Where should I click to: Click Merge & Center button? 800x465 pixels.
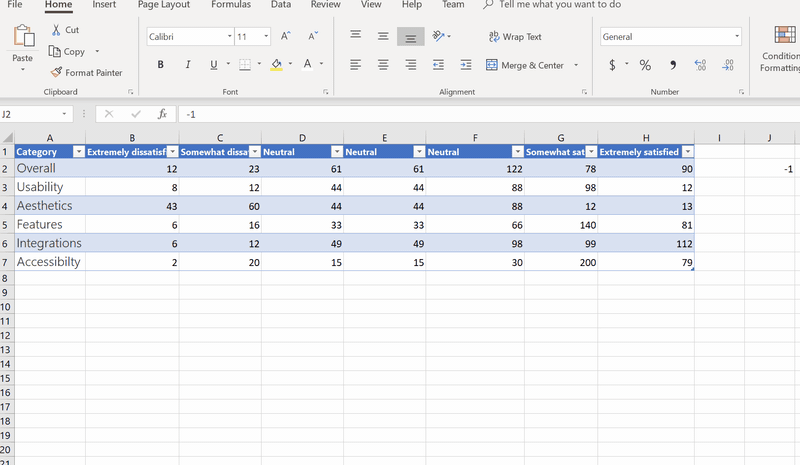[x=525, y=65]
